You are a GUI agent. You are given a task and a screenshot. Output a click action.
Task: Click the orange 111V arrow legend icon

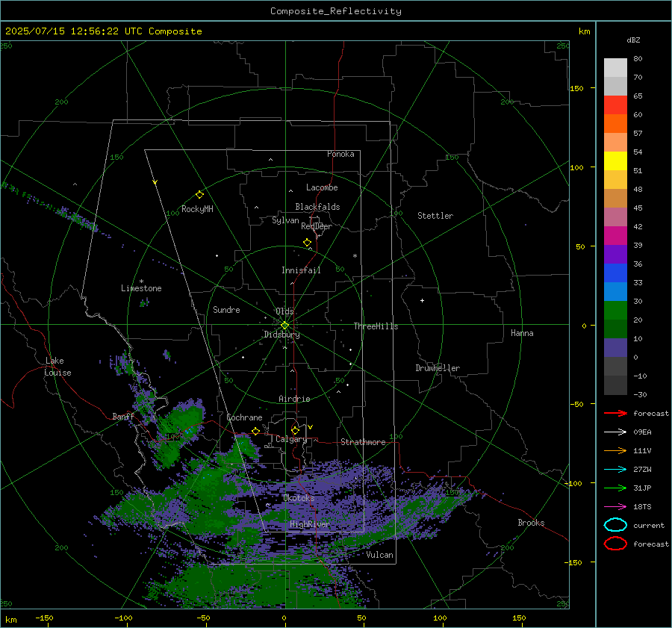point(615,450)
